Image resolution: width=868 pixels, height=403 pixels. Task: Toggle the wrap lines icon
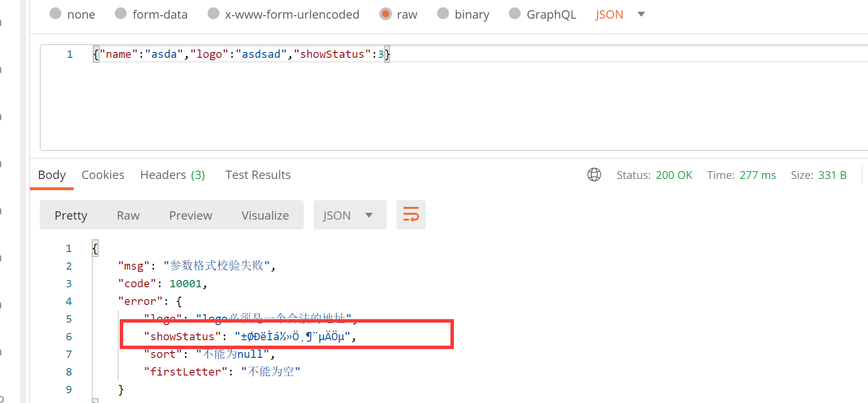411,215
